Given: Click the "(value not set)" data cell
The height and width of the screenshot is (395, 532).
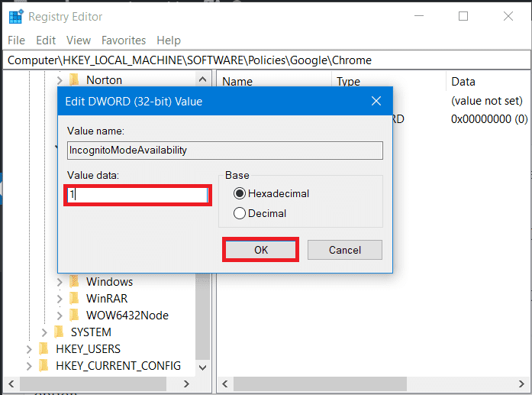Looking at the screenshot, I should pos(486,101).
